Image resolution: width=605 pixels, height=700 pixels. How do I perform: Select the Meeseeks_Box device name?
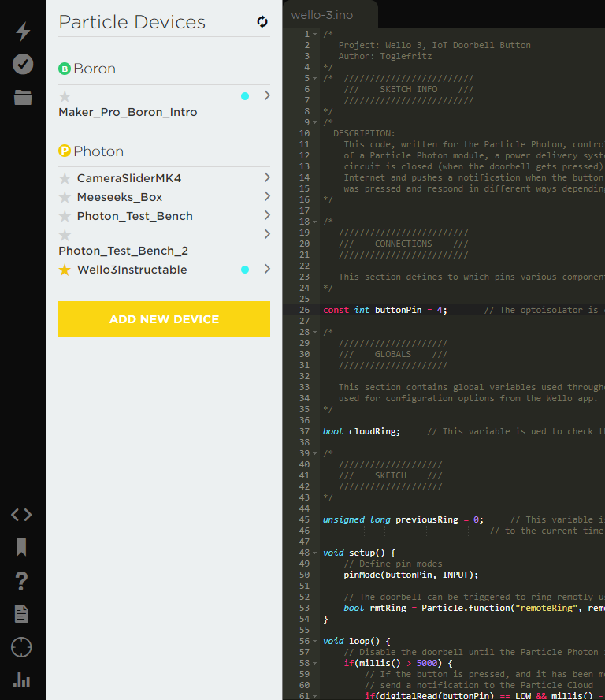pyautogui.click(x=120, y=197)
